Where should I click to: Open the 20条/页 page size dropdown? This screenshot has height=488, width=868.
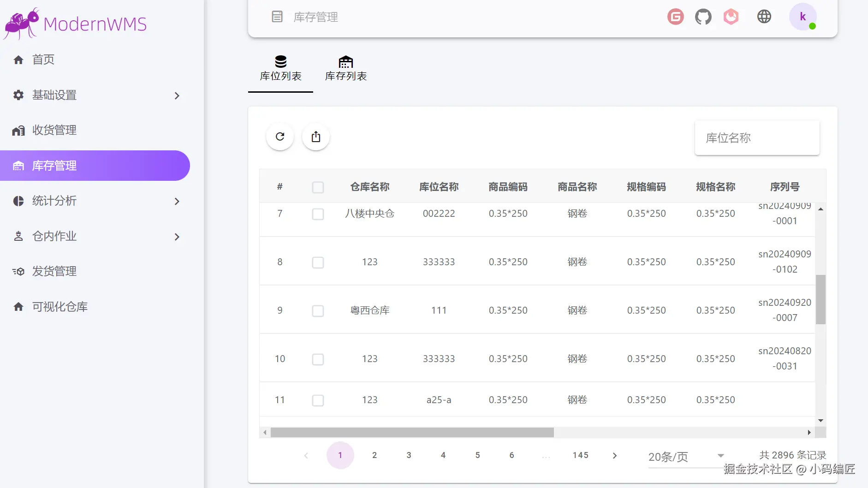tap(686, 457)
